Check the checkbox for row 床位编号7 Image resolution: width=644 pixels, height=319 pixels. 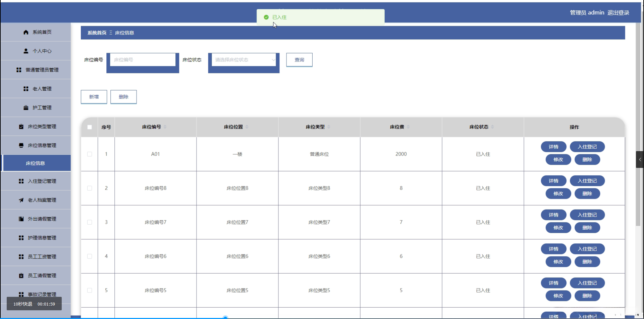click(90, 222)
